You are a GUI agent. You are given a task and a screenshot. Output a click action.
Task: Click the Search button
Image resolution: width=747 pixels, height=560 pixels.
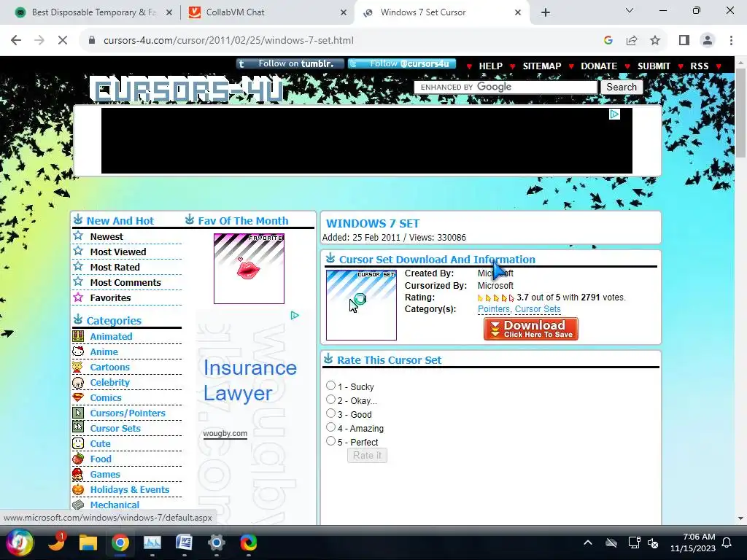[x=622, y=87]
